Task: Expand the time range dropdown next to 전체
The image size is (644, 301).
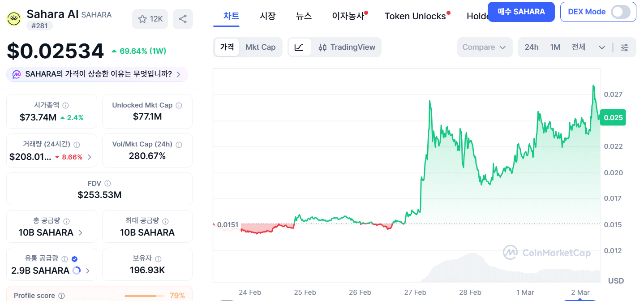Action: (602, 47)
